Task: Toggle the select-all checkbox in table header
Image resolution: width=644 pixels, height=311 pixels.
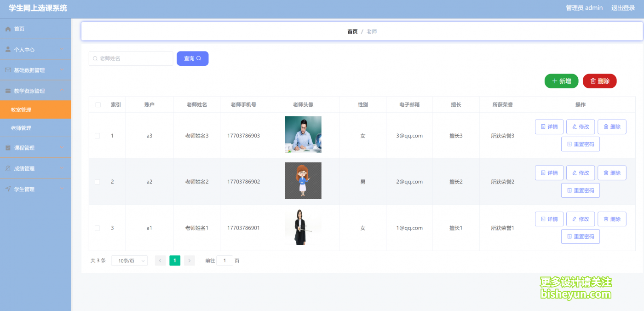Action: [98, 105]
